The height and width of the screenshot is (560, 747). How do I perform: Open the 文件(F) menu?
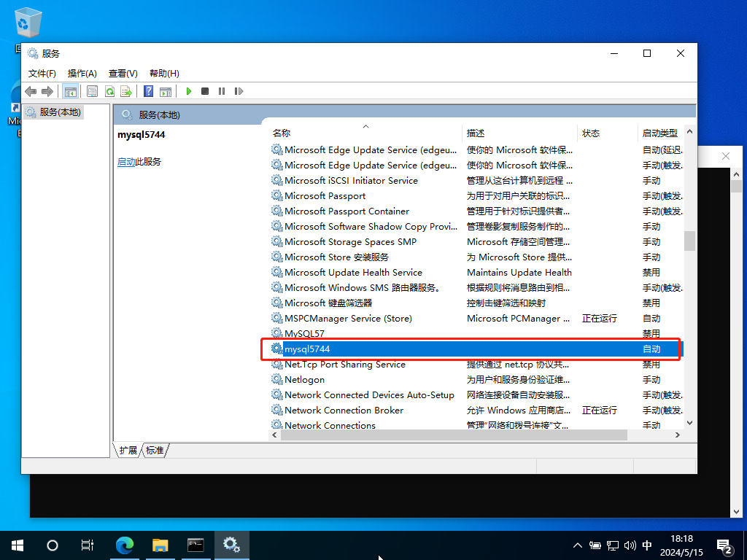coord(42,74)
